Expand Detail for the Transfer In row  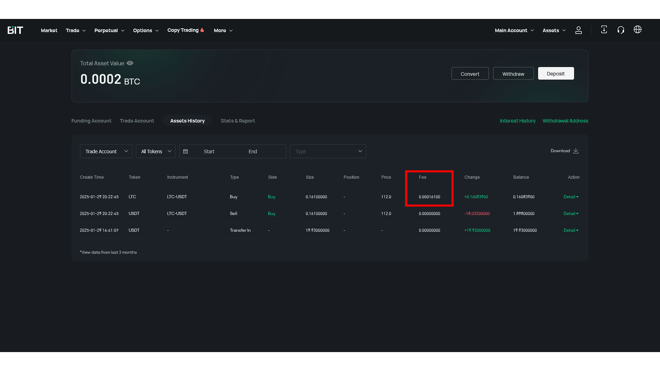click(571, 230)
